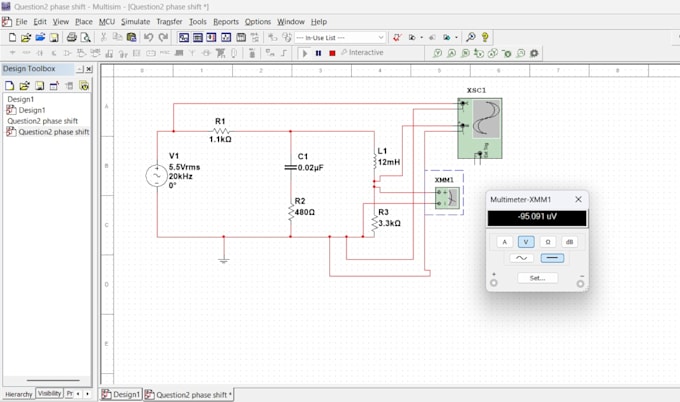Image resolution: width=680 pixels, height=402 pixels.
Task: Set multimeter to ohmmeter mode
Action: click(x=548, y=242)
